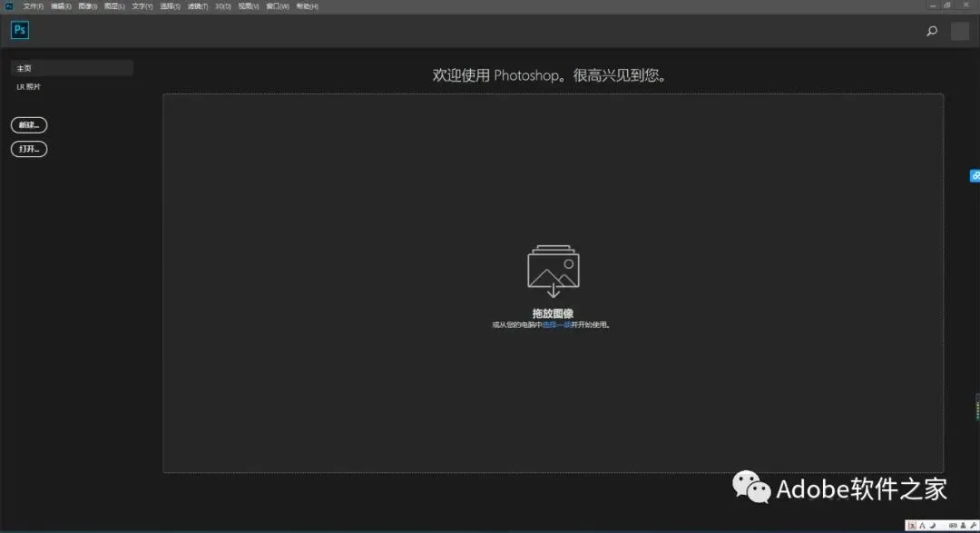This screenshot has height=533, width=980.
Task: Open the 3D(D) menu
Action: coord(223,6)
